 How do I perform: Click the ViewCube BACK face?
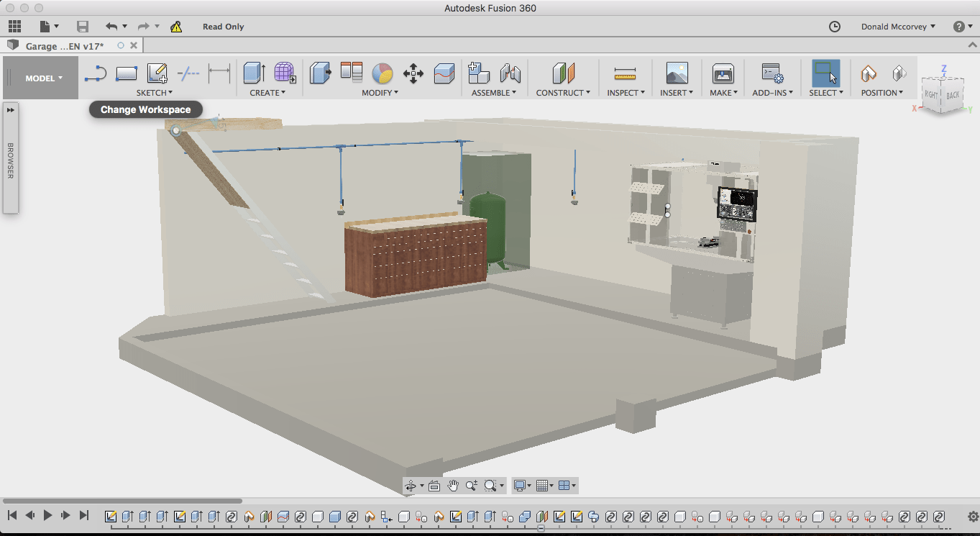point(952,95)
